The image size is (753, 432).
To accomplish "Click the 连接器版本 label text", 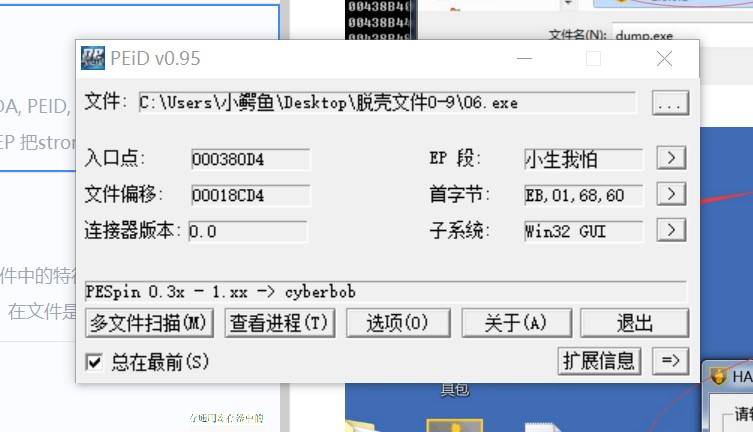I will click(132, 230).
